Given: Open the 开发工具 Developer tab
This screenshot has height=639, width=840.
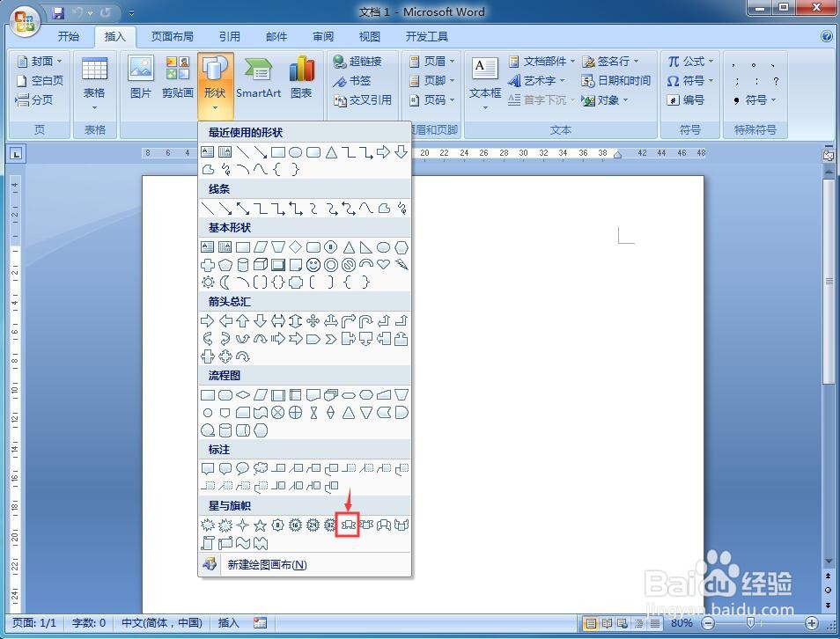Looking at the screenshot, I should pyautogui.click(x=427, y=36).
